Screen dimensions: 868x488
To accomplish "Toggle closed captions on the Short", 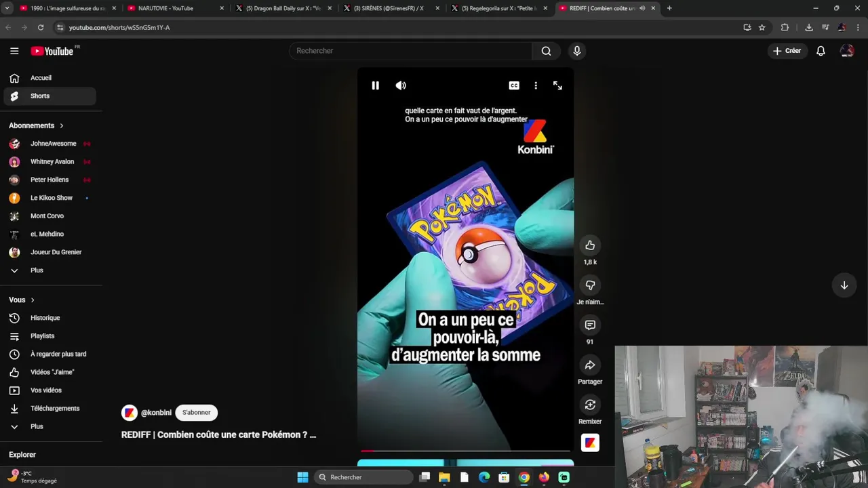I will 514,85.
